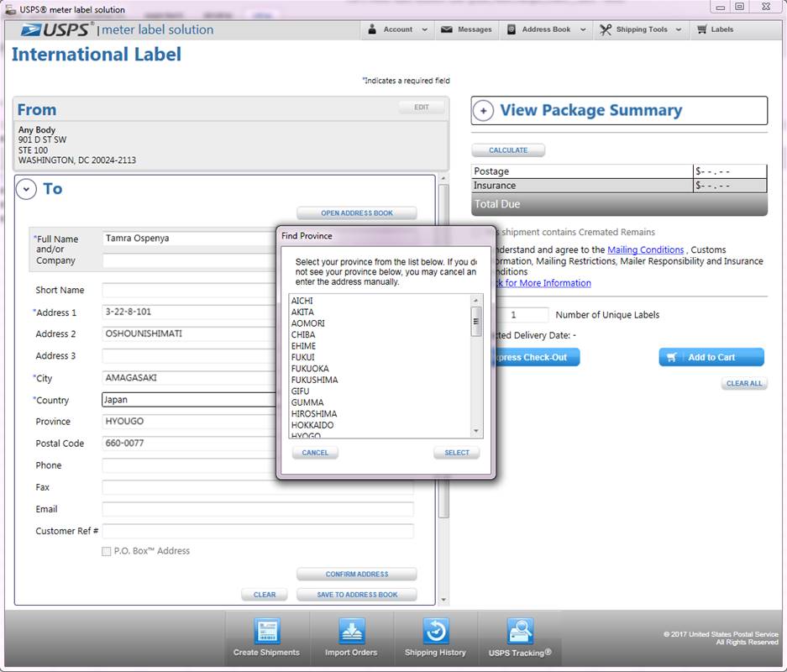Click province list scroll up arrow

(x=476, y=300)
